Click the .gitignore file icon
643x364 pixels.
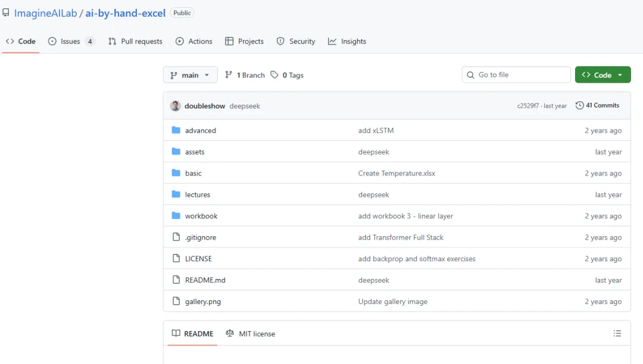point(176,237)
